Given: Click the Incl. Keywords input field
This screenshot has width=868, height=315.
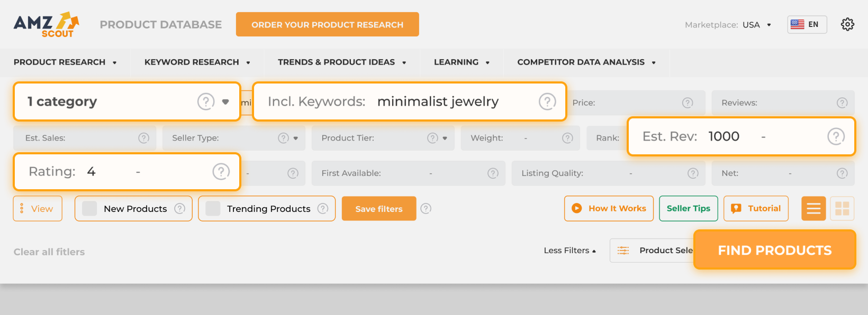Looking at the screenshot, I should point(438,101).
